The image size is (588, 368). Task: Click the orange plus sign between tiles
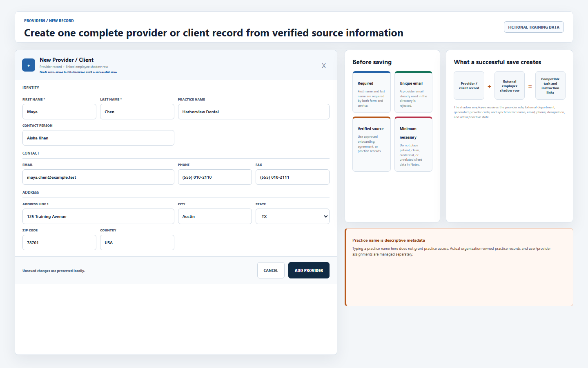pos(489,86)
